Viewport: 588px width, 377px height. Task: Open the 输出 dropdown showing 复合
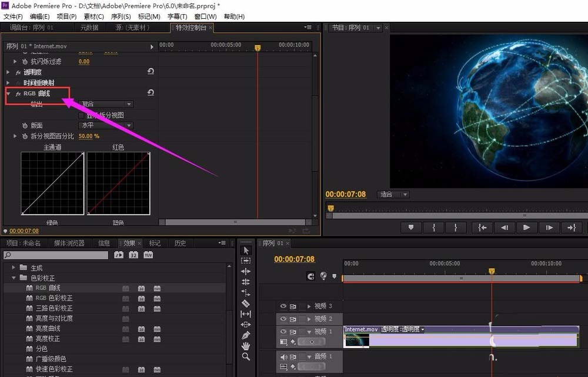[x=106, y=104]
